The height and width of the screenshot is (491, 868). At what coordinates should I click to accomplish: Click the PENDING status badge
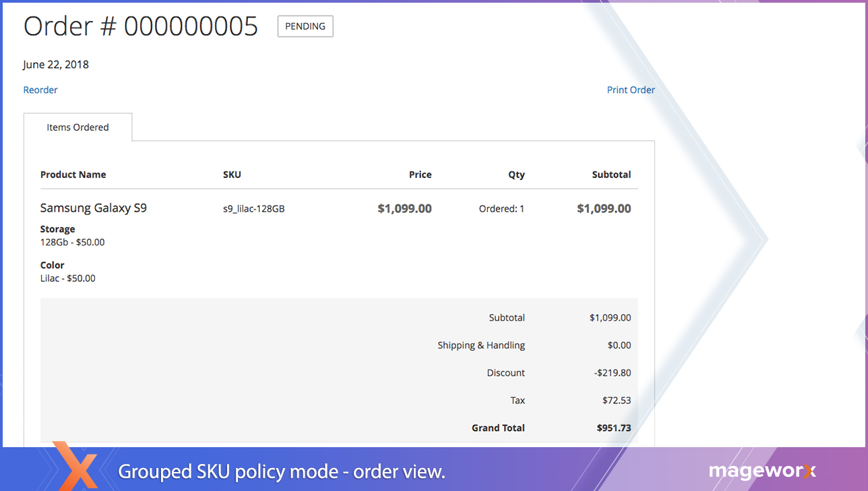tap(305, 26)
